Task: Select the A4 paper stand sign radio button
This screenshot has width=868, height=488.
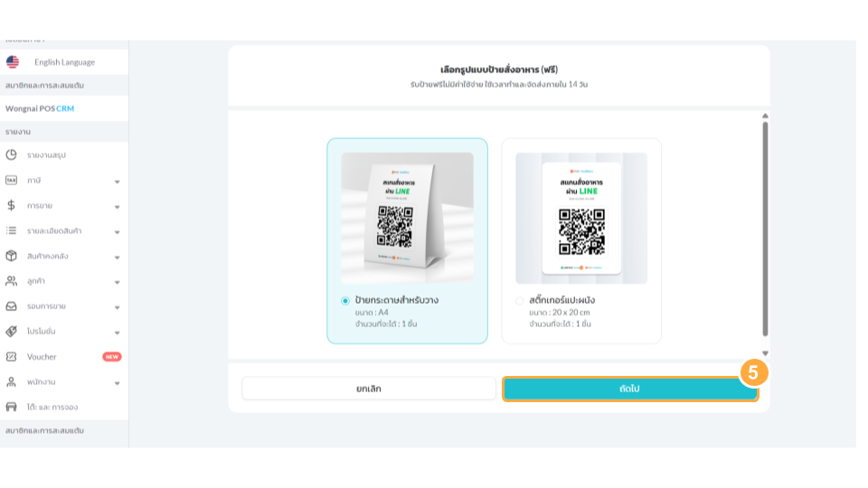Action: [x=345, y=301]
